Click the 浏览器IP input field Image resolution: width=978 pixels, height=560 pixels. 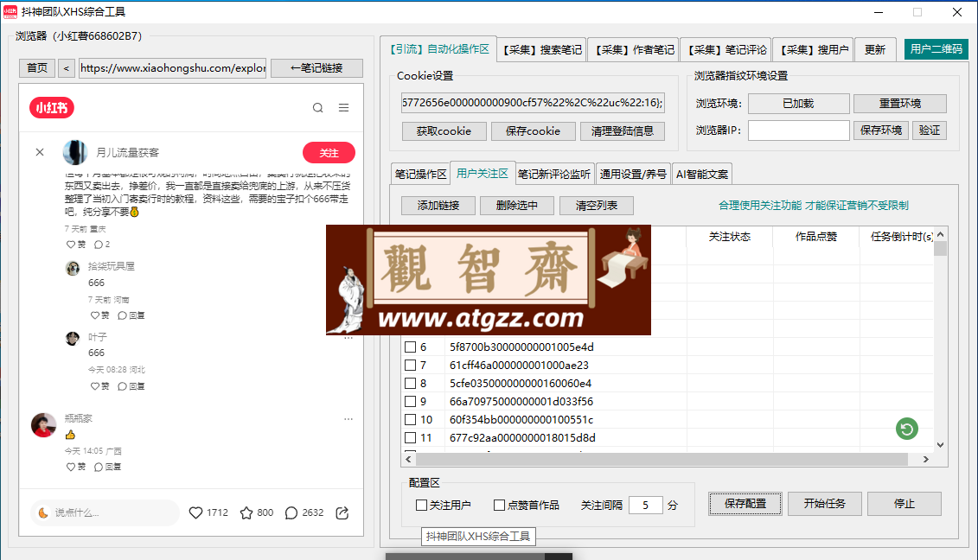[798, 130]
